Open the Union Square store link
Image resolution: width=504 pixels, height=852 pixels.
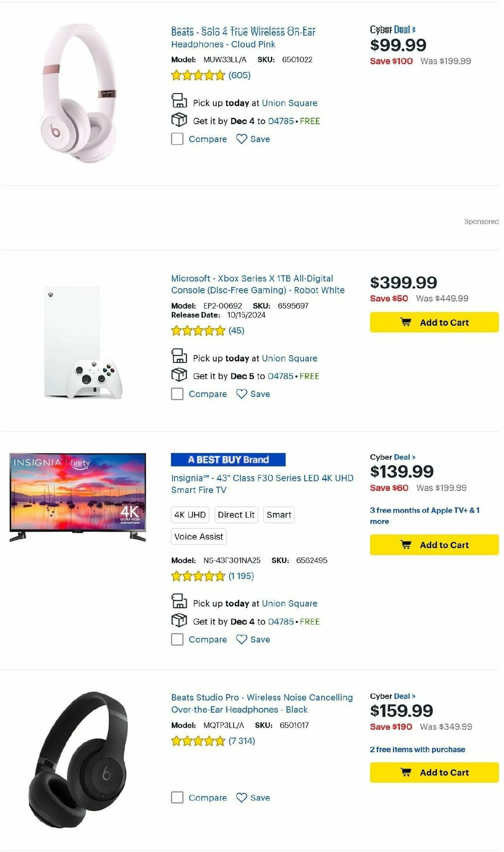[289, 103]
